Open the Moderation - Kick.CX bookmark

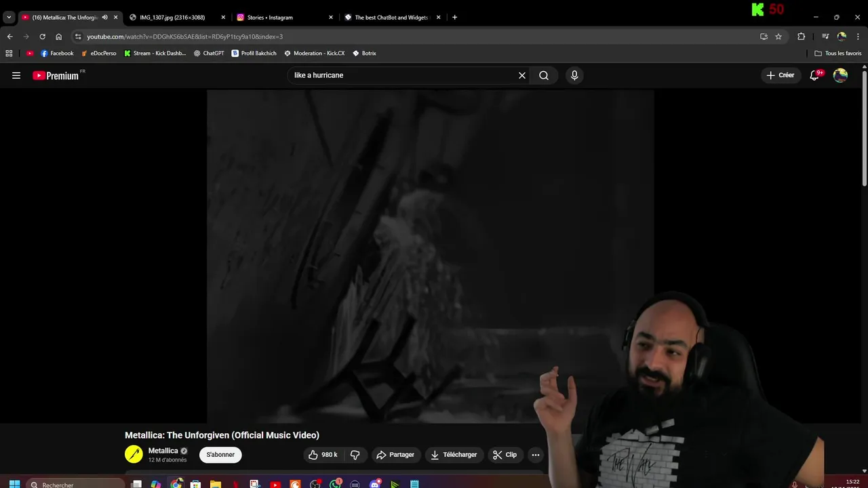[x=314, y=53]
